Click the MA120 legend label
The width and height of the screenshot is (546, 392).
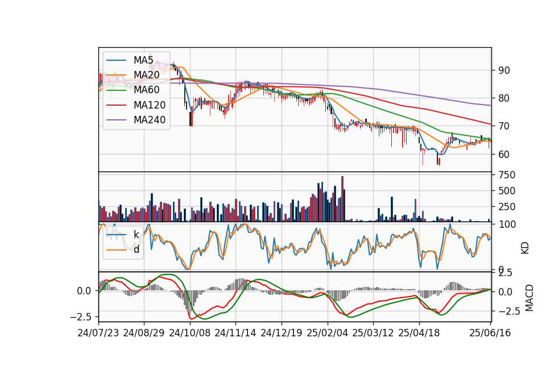coord(150,105)
